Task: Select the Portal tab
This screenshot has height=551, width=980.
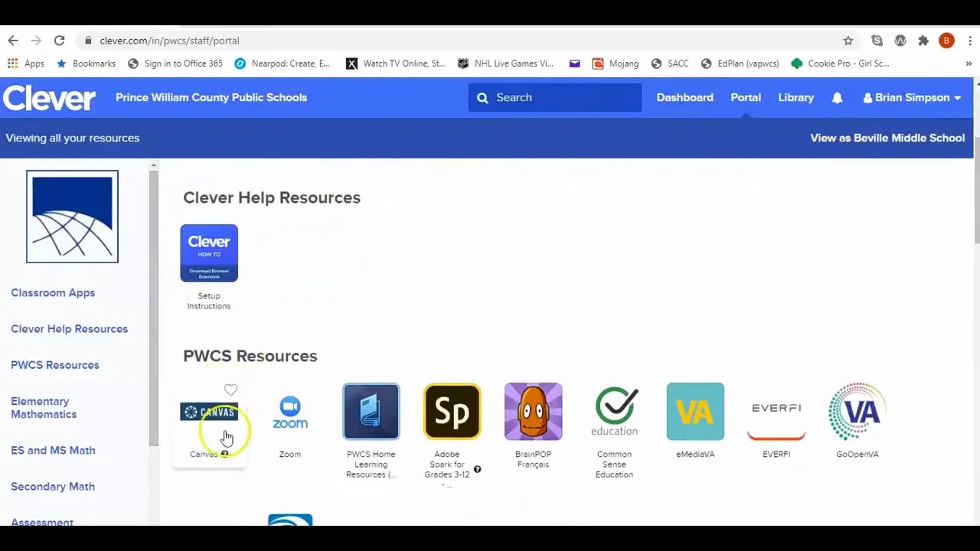Action: (x=746, y=98)
